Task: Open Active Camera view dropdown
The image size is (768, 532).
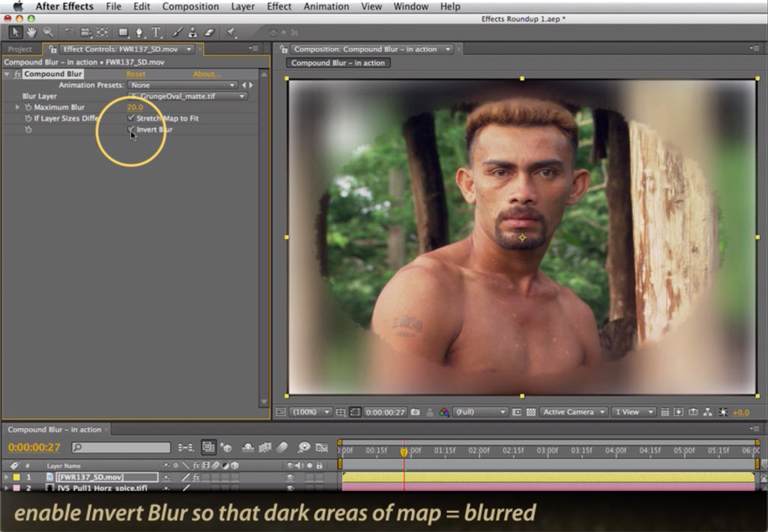Action: pos(574,412)
